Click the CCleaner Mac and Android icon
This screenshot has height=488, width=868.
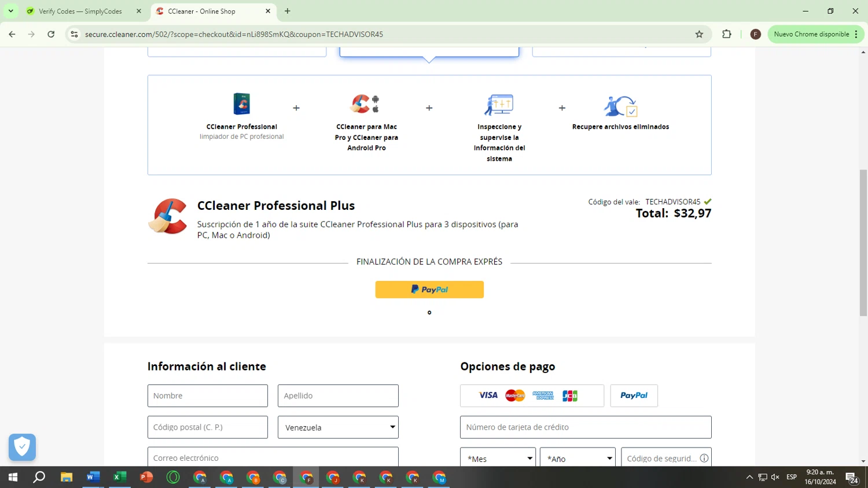[x=366, y=104]
